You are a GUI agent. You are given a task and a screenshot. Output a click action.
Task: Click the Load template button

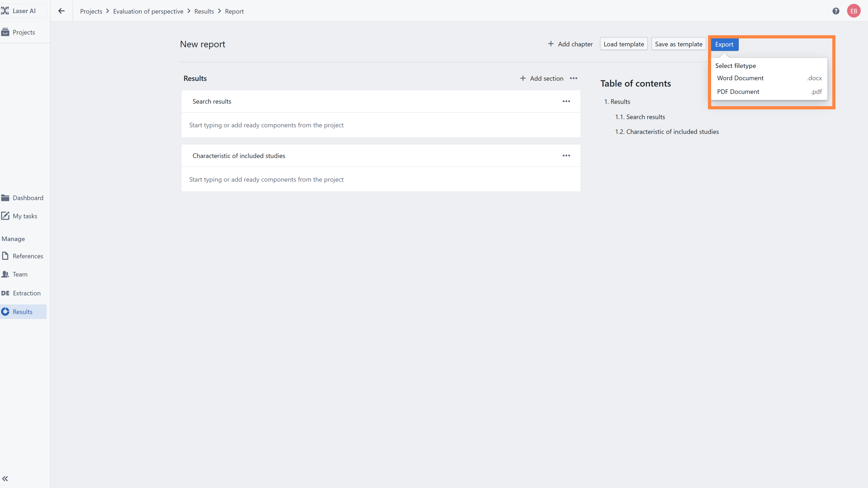click(623, 44)
